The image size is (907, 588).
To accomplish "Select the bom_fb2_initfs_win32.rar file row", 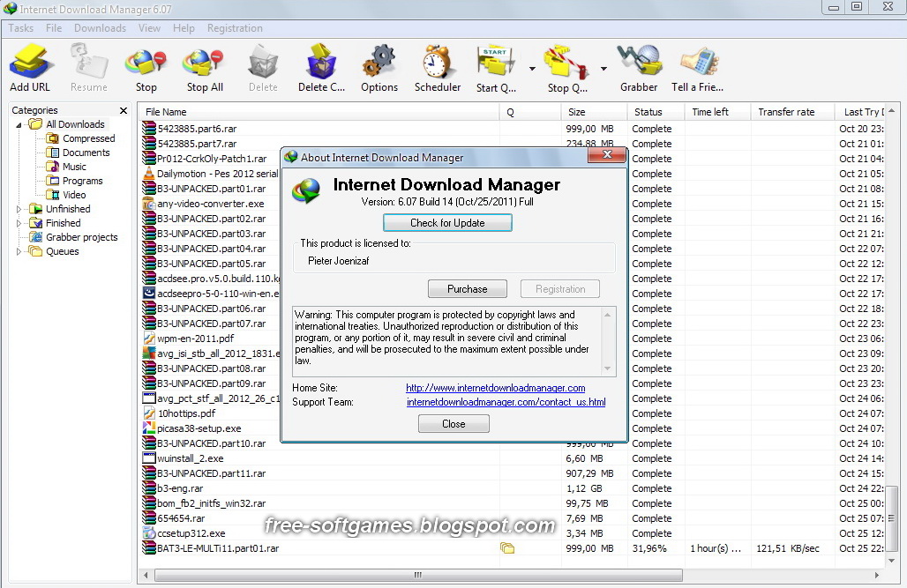I will click(513, 503).
